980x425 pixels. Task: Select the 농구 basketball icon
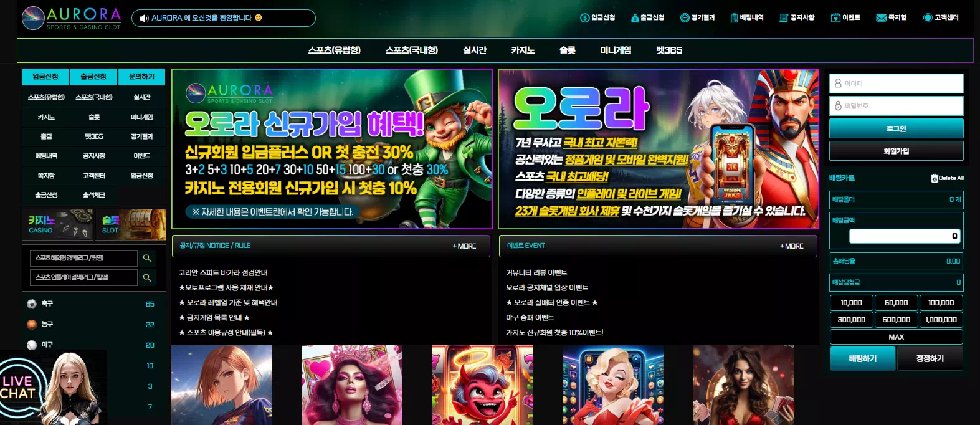32,324
